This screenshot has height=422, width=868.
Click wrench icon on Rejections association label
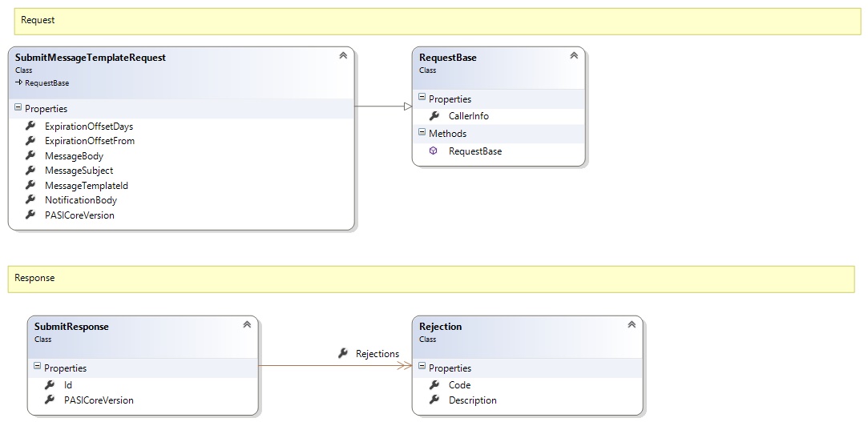[x=343, y=353]
